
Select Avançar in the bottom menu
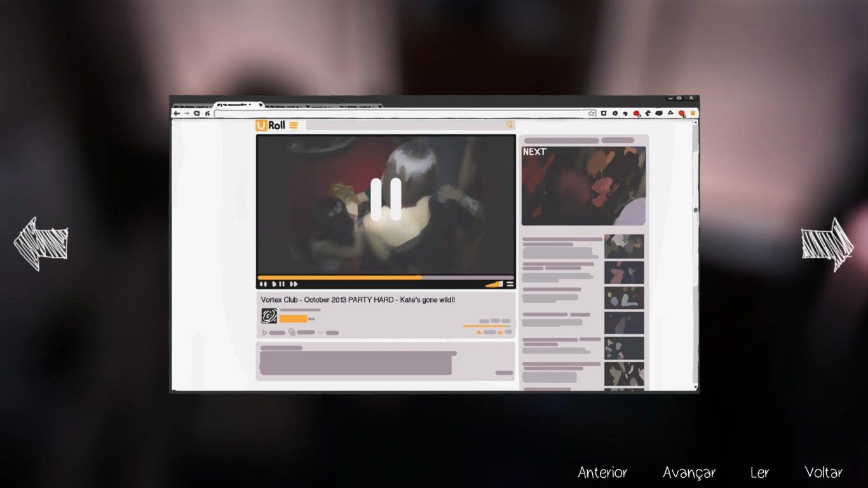(689, 472)
